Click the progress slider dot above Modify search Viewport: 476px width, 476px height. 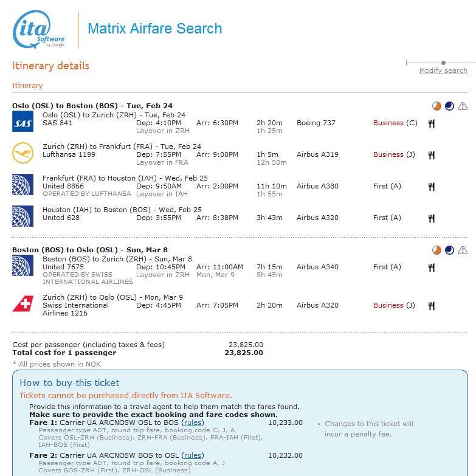444,63
